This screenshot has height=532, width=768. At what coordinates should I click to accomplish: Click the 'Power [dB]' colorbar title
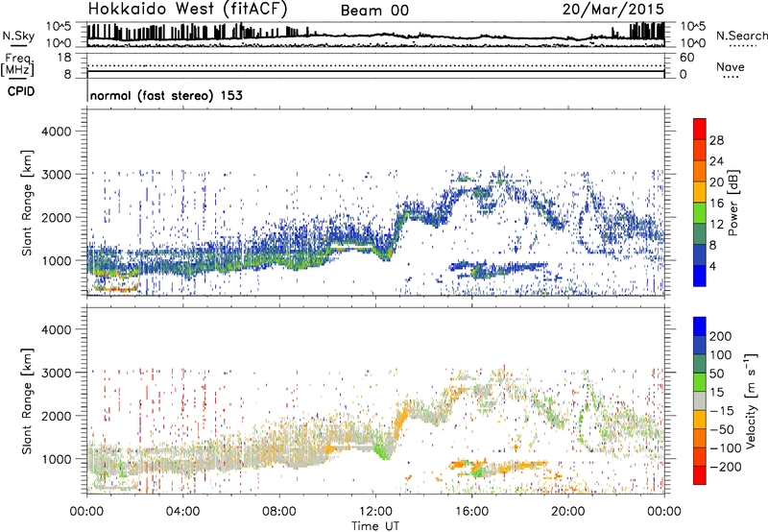(x=732, y=203)
